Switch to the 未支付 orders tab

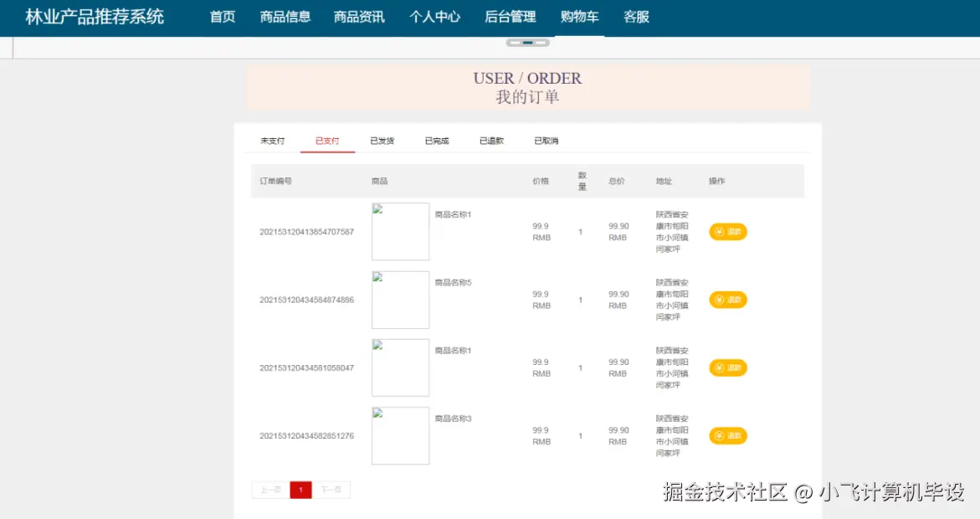[x=273, y=141]
